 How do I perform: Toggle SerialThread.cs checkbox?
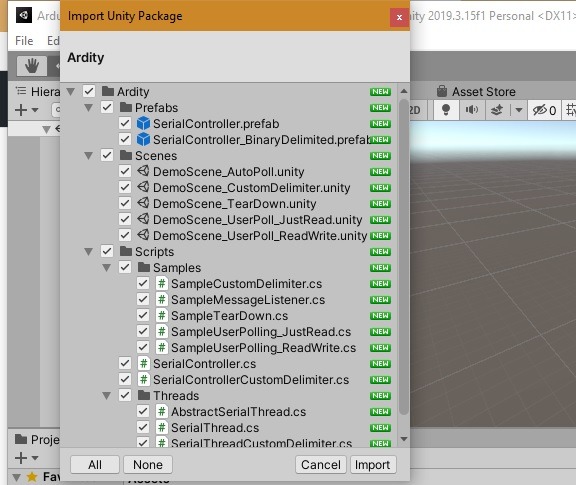pos(143,428)
